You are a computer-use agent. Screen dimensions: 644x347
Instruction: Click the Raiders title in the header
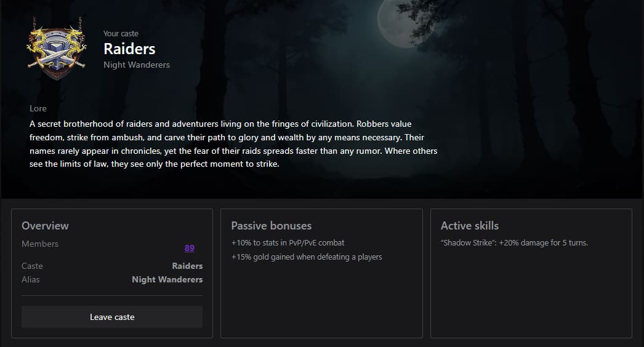(129, 49)
